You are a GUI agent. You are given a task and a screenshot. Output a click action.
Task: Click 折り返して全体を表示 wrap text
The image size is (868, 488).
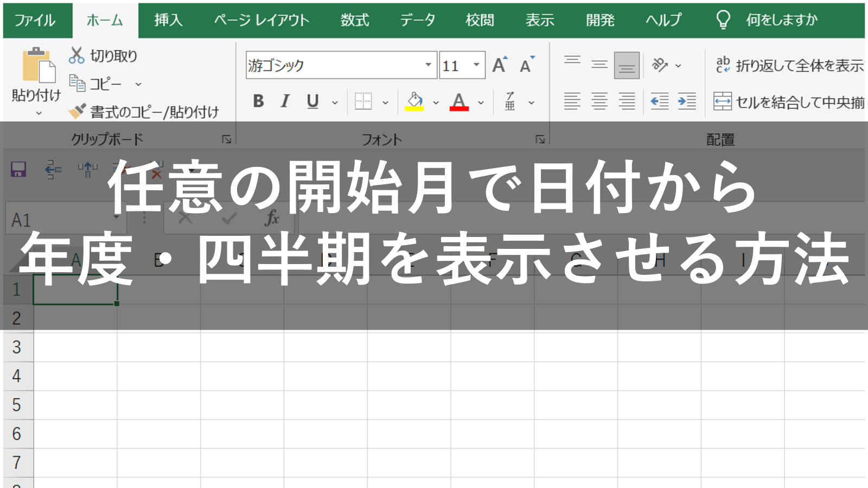(789, 66)
